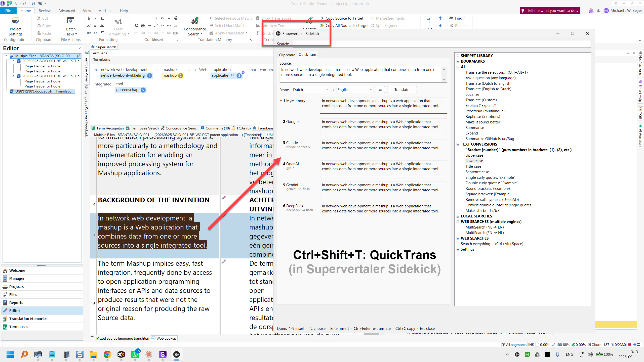Apply subscript formatting

95,25
